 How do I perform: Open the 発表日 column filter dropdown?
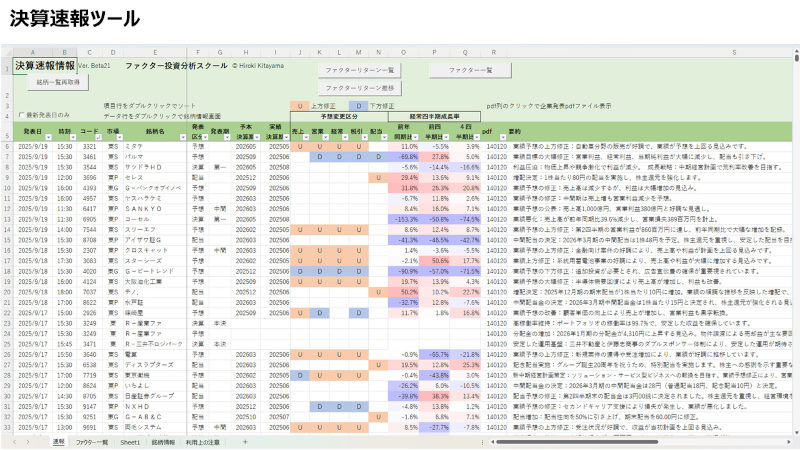48,135
